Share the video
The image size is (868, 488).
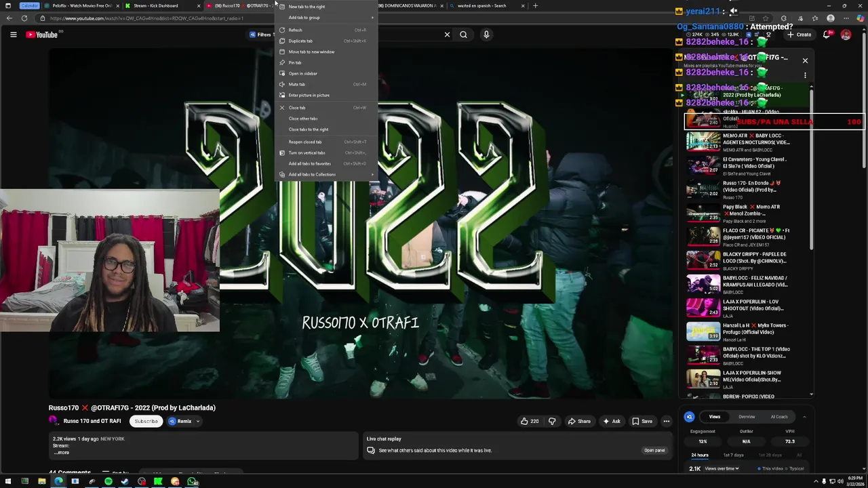(x=578, y=421)
